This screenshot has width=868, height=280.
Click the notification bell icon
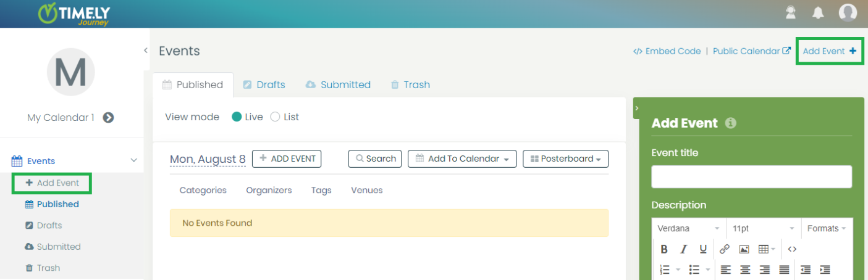pos(818,13)
